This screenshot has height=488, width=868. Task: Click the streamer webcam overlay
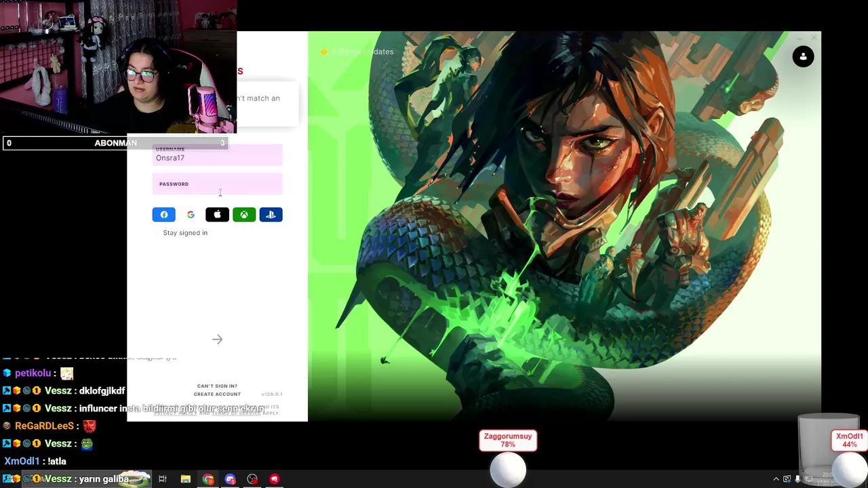[118, 67]
